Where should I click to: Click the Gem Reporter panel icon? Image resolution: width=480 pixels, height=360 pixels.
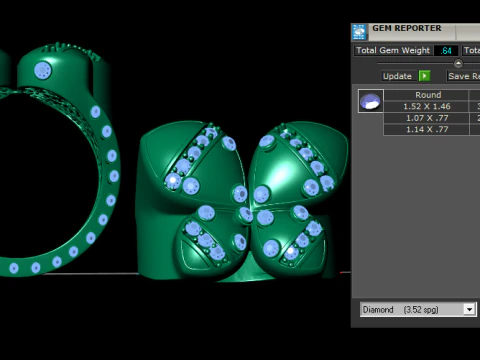(x=359, y=32)
